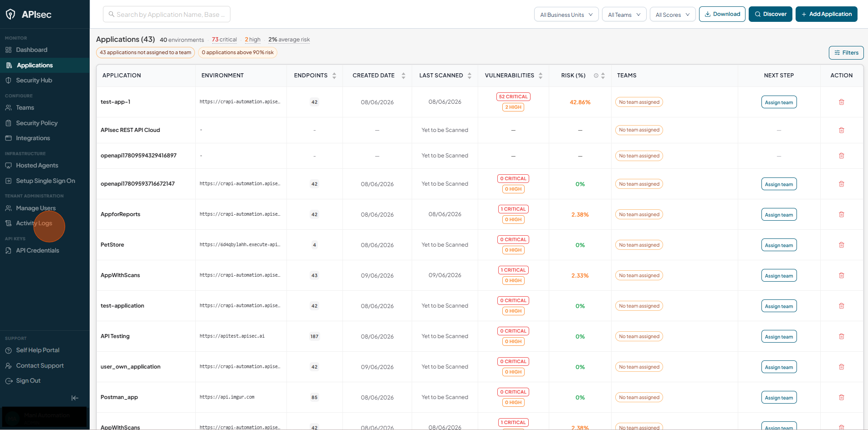Delete the AppforReports application

[842, 214]
